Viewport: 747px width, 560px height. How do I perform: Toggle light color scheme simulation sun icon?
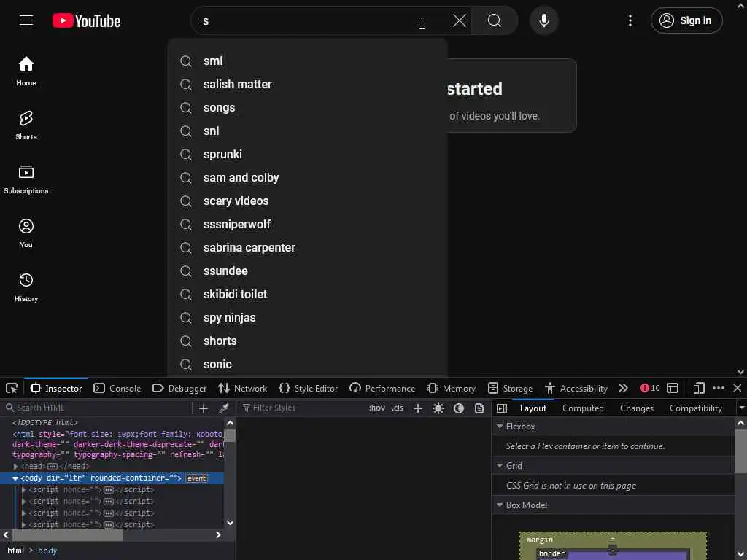[438, 408]
